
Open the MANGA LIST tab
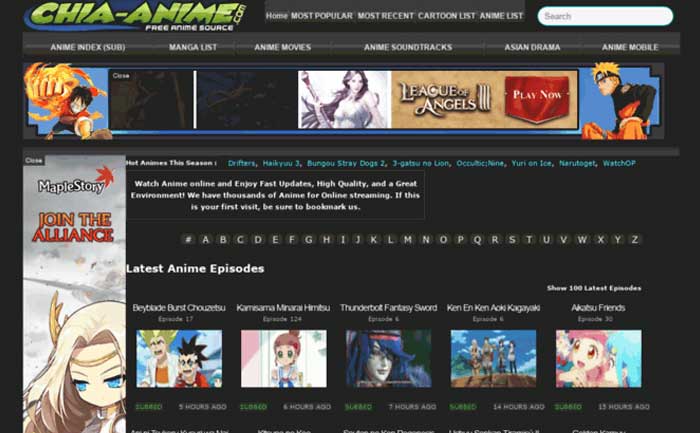[193, 47]
